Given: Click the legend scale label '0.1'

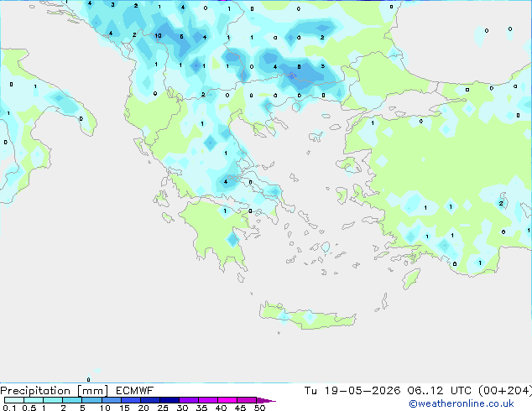Looking at the screenshot, I should pos(9,408).
